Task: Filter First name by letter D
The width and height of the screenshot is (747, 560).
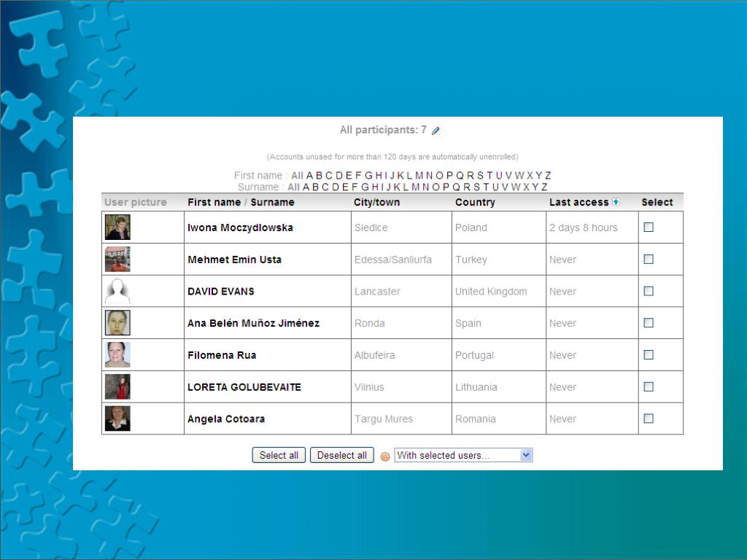Action: coord(338,175)
